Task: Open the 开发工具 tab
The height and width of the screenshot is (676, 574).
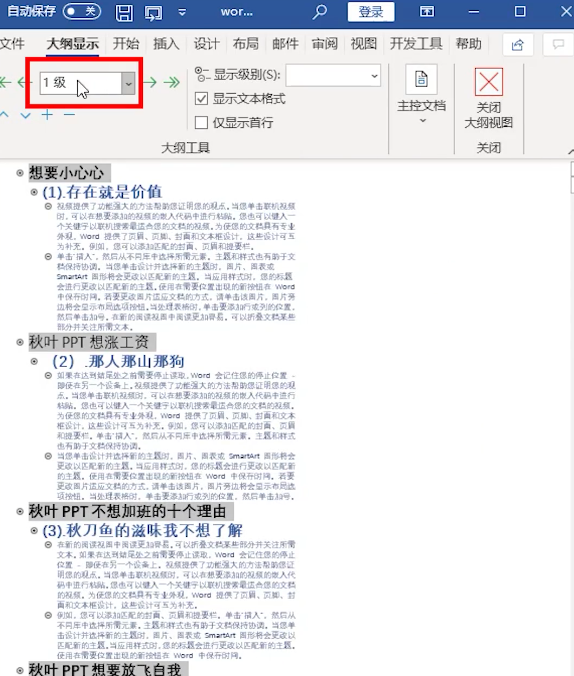Action: pos(416,44)
